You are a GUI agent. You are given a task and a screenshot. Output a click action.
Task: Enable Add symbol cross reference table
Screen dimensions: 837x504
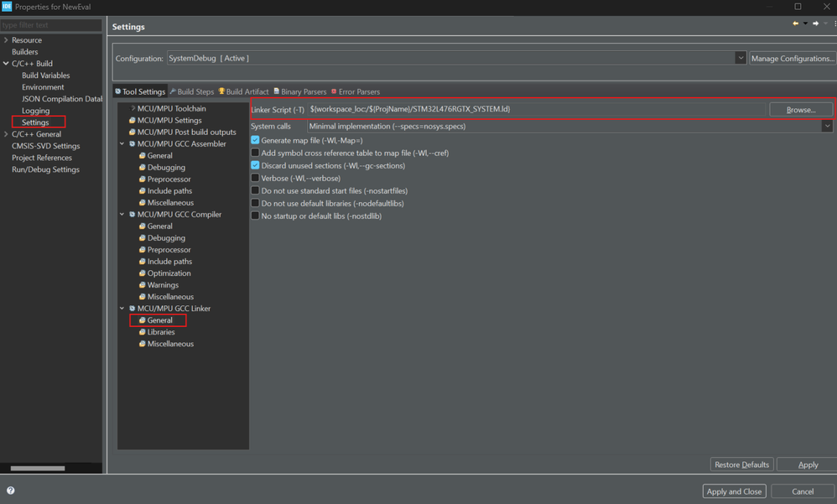pyautogui.click(x=255, y=153)
